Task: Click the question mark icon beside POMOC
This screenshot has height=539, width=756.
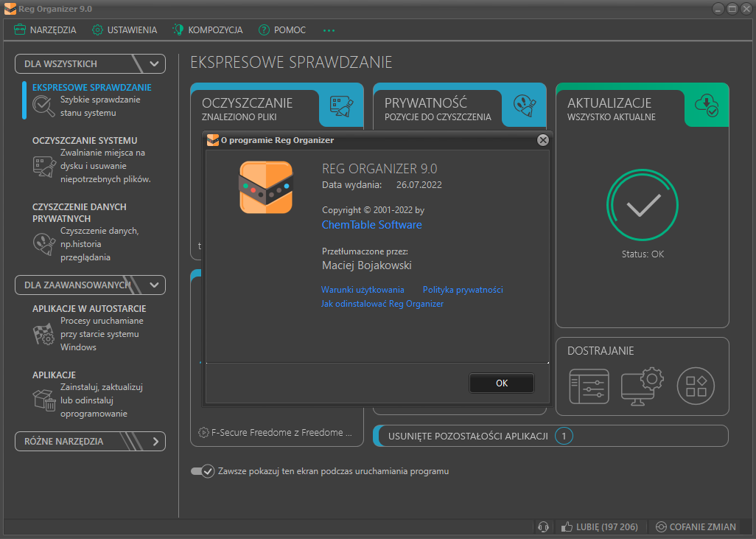Action: pyautogui.click(x=264, y=30)
